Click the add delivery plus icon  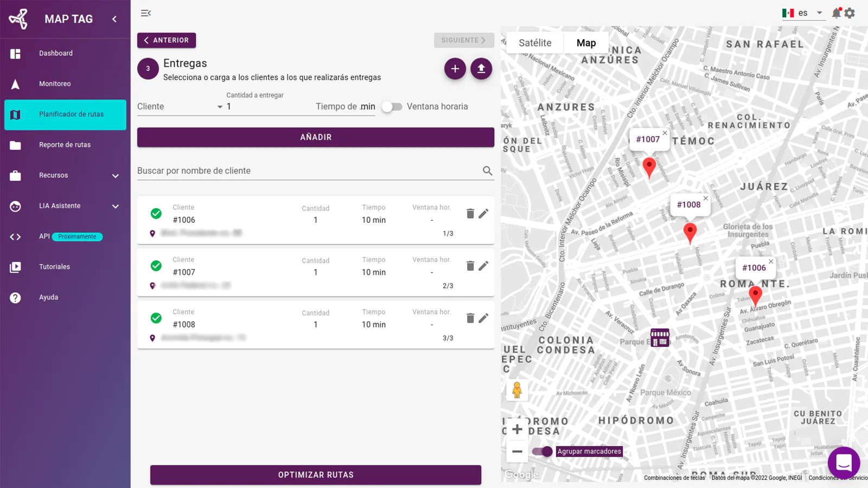click(x=455, y=69)
